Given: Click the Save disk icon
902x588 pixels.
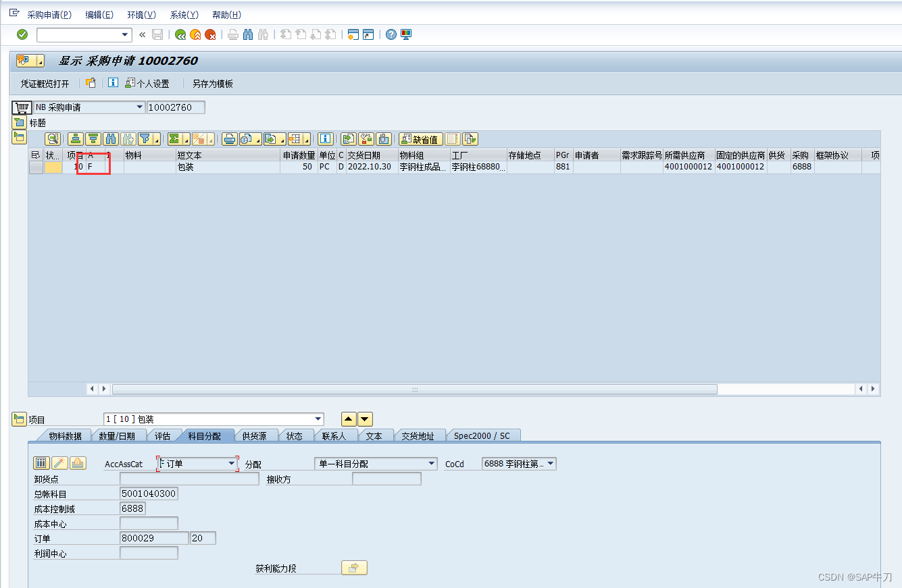Looking at the screenshot, I should tap(157, 34).
